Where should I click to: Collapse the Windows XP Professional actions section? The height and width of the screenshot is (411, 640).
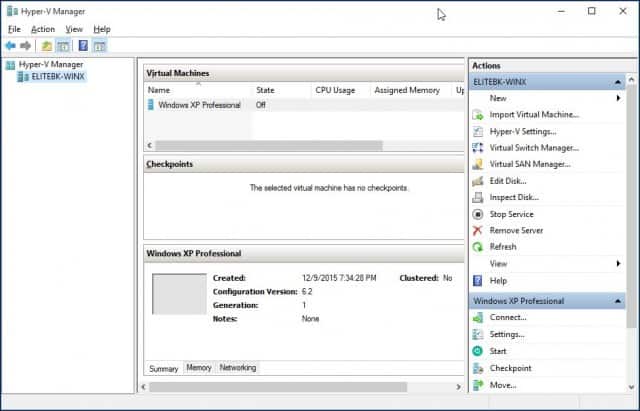coord(618,301)
